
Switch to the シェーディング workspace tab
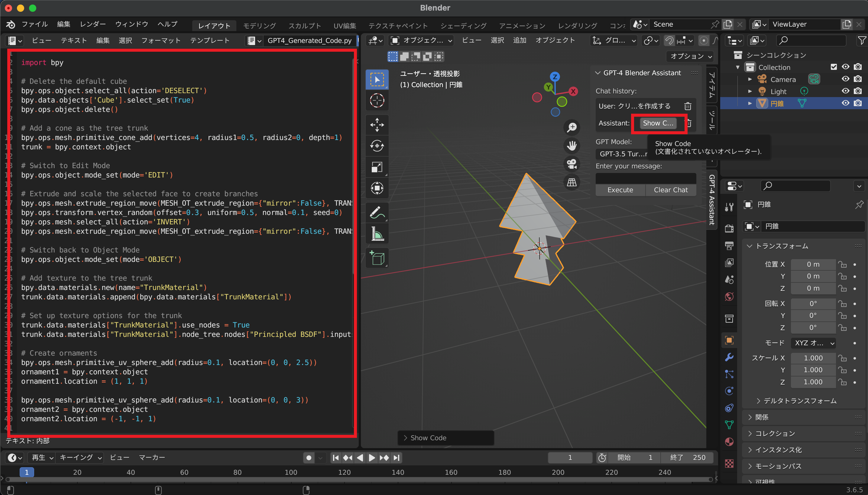[463, 25]
